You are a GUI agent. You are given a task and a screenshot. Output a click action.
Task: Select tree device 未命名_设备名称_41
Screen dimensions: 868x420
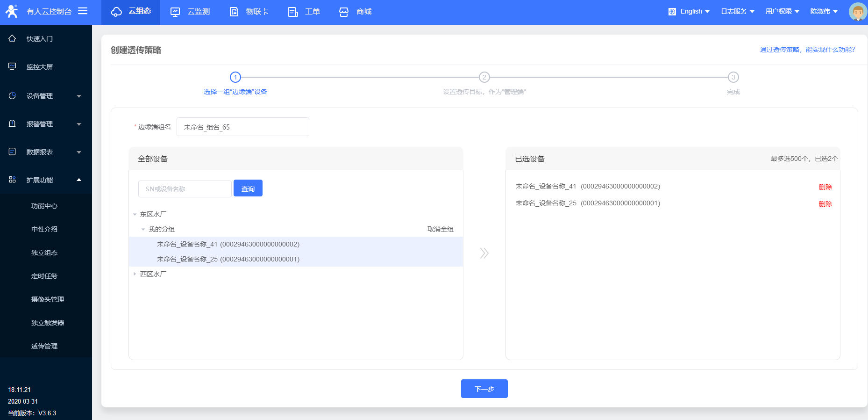(x=296, y=244)
